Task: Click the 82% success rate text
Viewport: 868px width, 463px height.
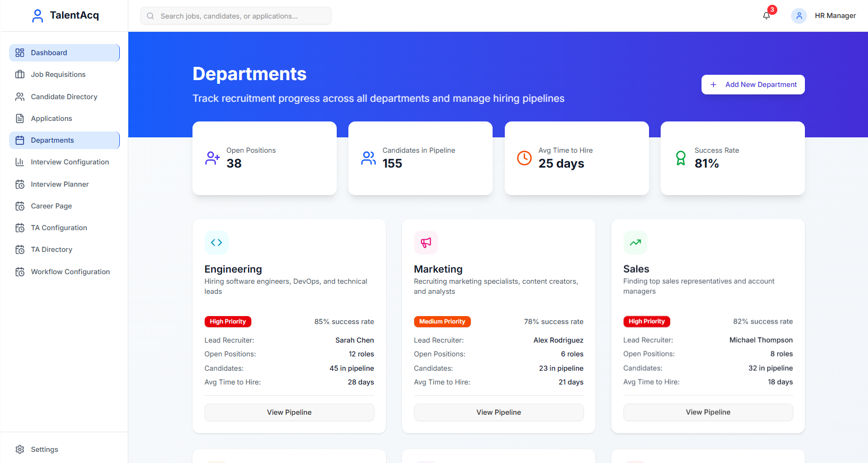Action: (x=763, y=321)
